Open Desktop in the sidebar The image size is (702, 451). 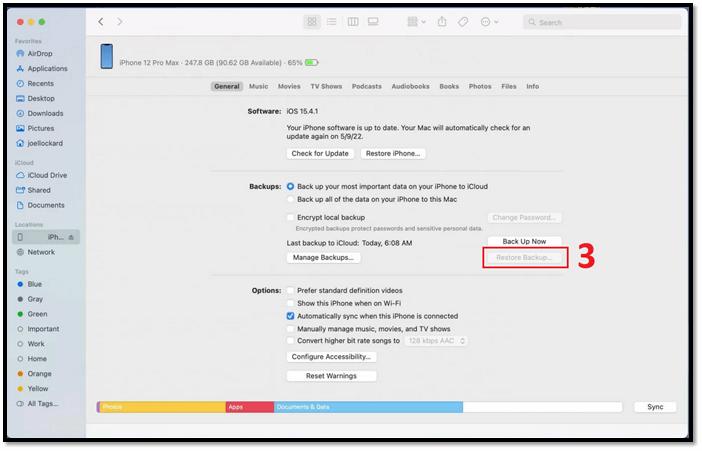coord(41,99)
